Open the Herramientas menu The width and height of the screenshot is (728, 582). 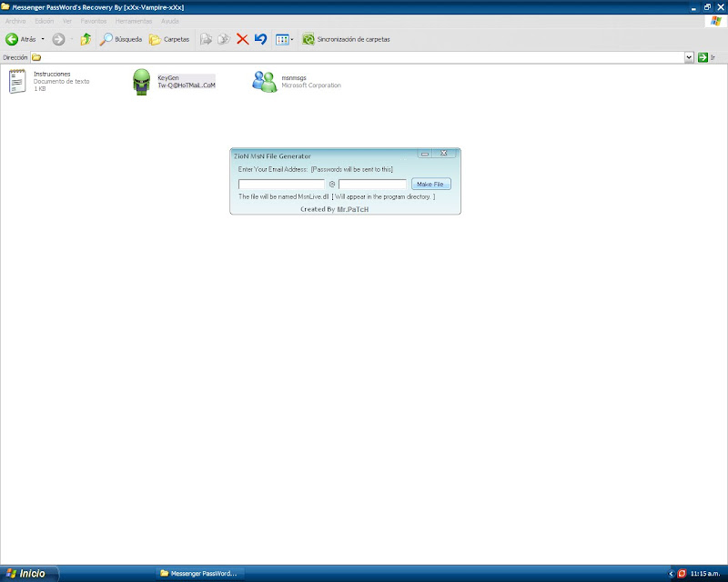(134, 21)
